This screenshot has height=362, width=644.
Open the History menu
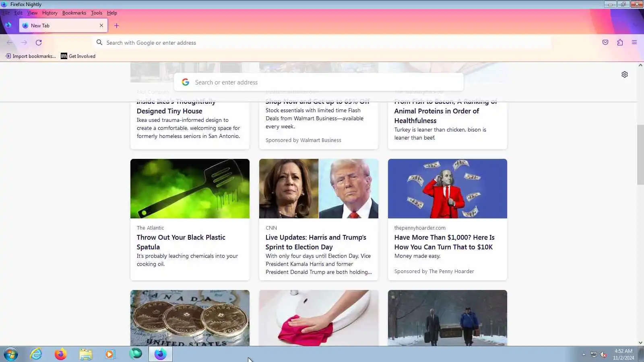pos(50,13)
